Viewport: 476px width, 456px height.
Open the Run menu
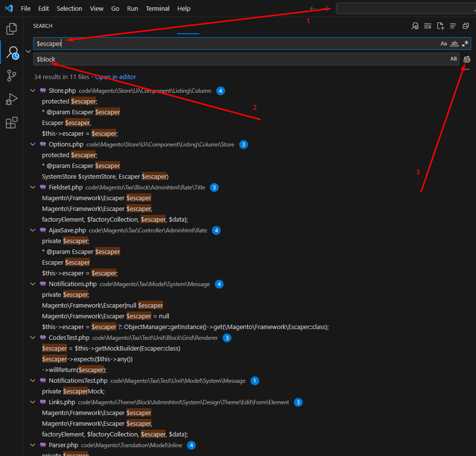click(x=132, y=8)
